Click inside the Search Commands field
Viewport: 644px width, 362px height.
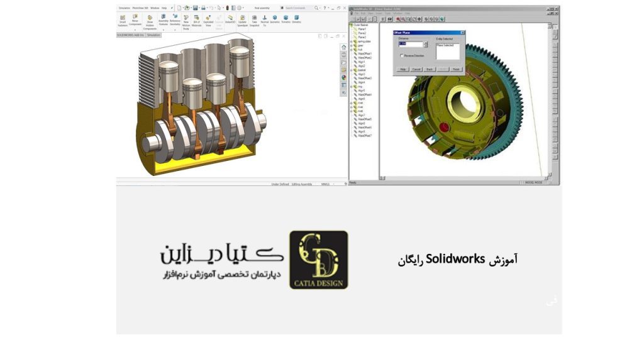(297, 8)
